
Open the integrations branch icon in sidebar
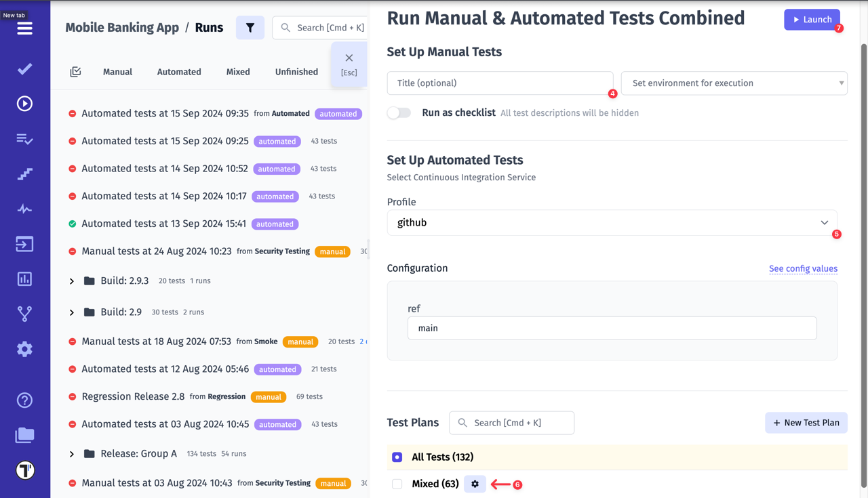pyautogui.click(x=24, y=313)
